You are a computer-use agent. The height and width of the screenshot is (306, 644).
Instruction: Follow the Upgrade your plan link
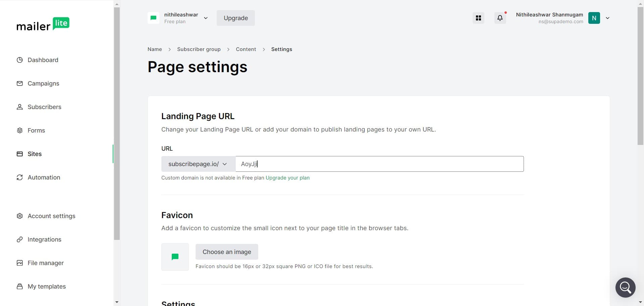coord(287,178)
